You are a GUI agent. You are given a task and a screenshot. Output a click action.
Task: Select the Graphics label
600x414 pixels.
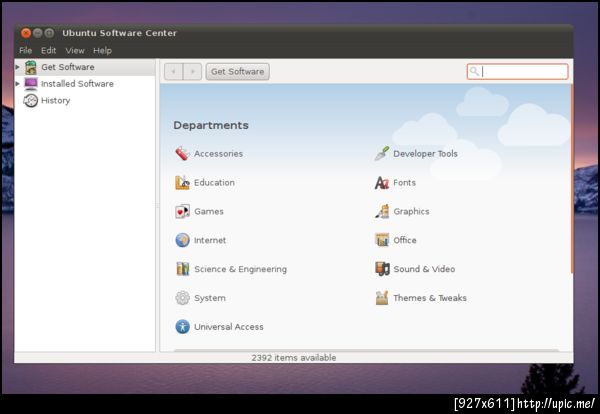coord(411,211)
